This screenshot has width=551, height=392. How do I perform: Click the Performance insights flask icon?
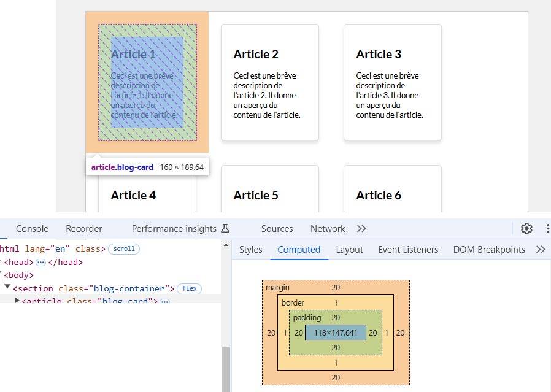[225, 229]
